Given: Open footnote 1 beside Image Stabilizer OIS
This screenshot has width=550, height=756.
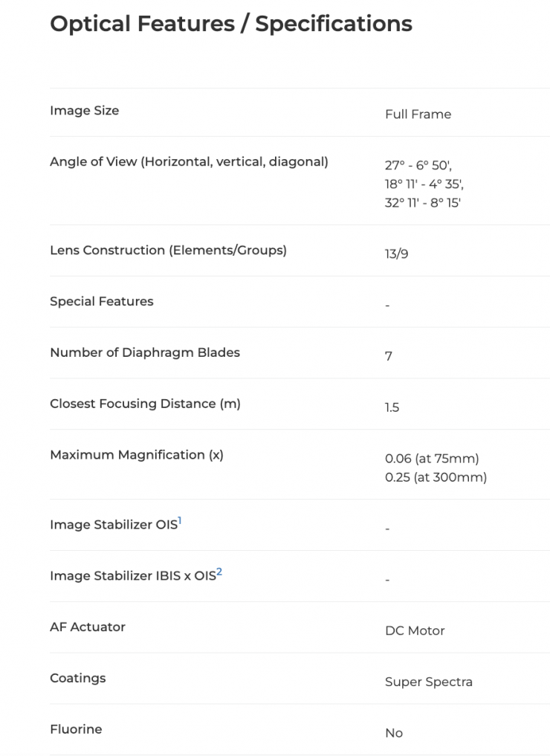Looking at the screenshot, I should (x=180, y=520).
